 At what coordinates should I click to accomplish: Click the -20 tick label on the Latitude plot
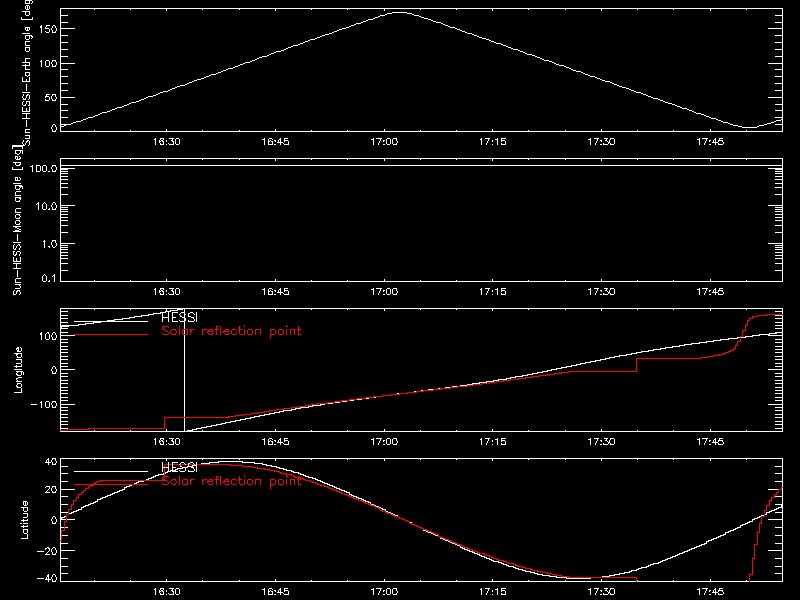click(47, 551)
